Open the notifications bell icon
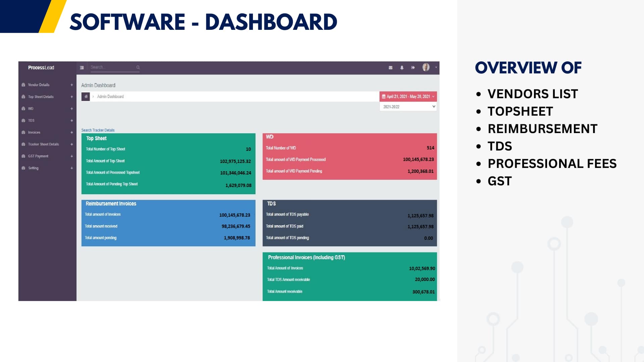Viewport: 644px width, 362px height. [402, 68]
